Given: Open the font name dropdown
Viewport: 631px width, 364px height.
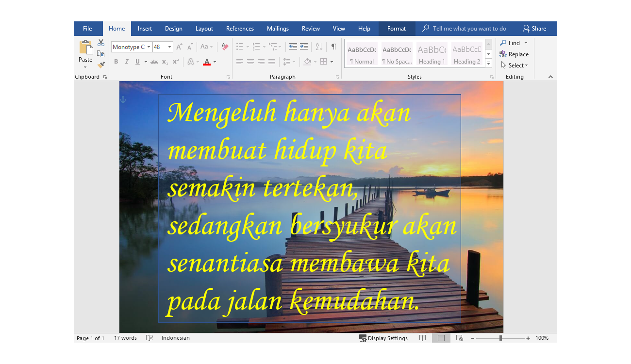Looking at the screenshot, I should click(x=149, y=47).
